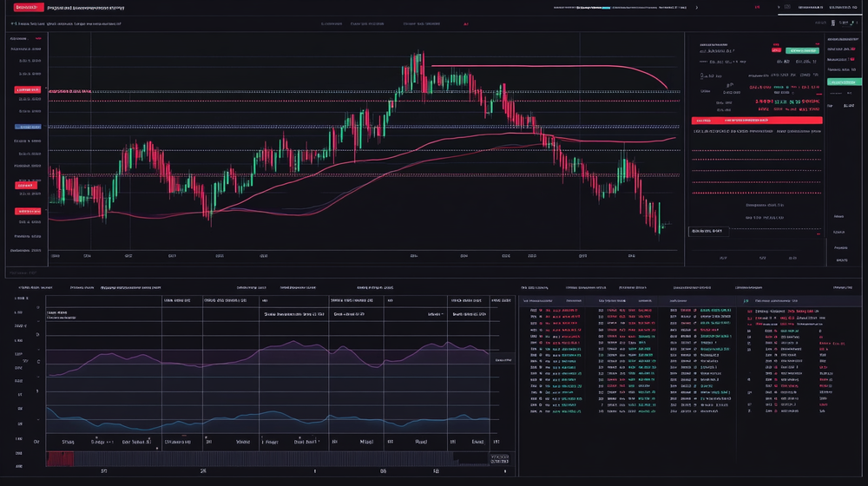Viewport: 868px width, 486px height.
Task: Click the last green candle at the chart's right end
Action: coord(659,215)
